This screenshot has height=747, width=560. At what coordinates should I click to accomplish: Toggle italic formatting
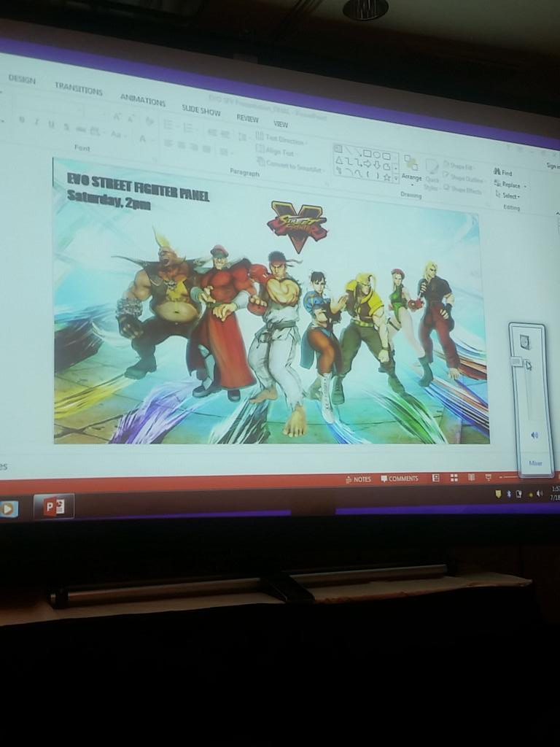[x=36, y=122]
